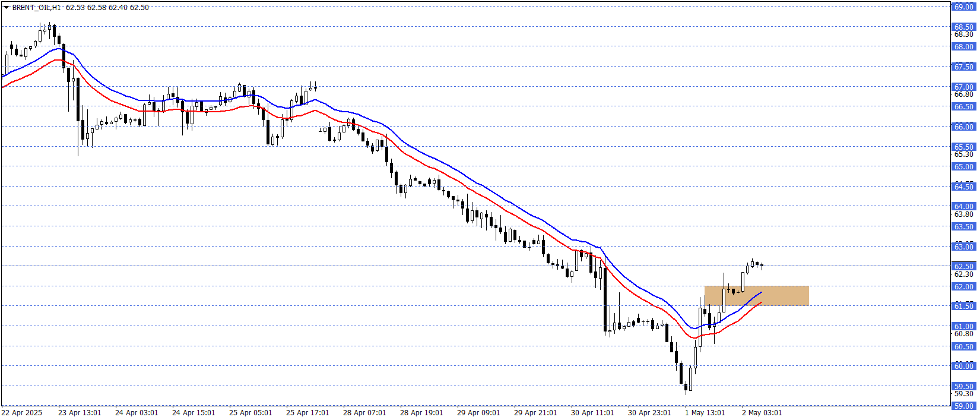Click the 59.00 price level label
The width and height of the screenshot is (980, 420).
pyautogui.click(x=963, y=406)
